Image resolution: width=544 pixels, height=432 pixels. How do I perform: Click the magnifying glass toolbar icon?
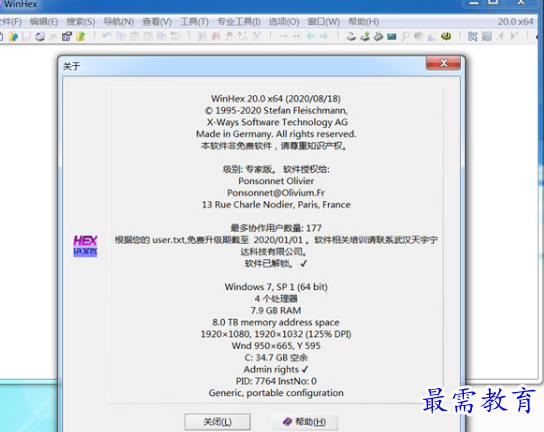pos(405,36)
